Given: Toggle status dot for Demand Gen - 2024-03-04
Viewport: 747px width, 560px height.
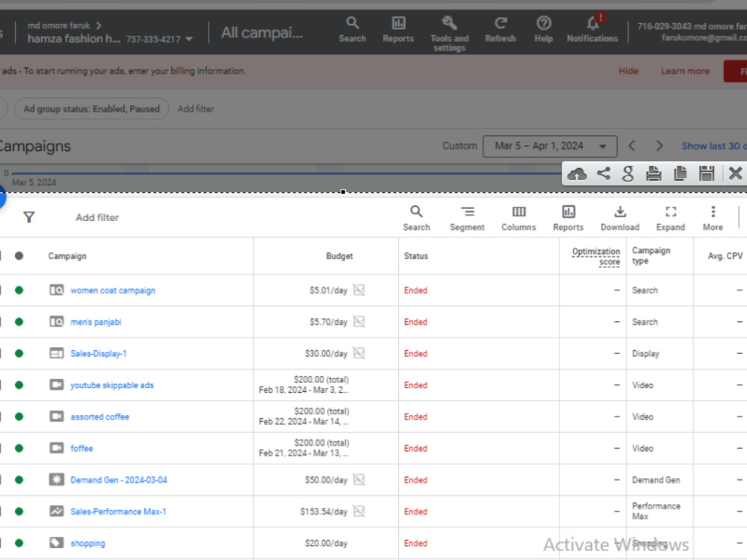Looking at the screenshot, I should (19, 479).
